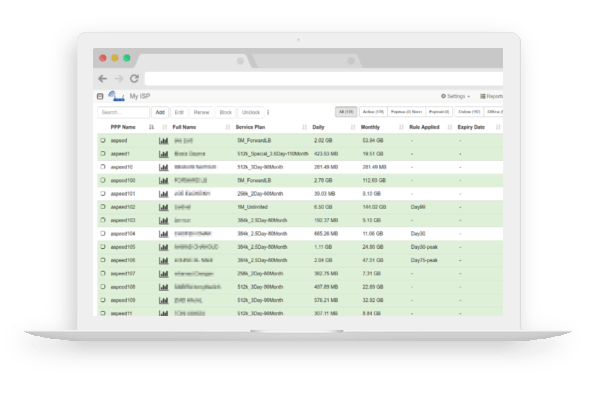Open usage graph icon for aspeed row
This screenshot has height=403, width=596.
pyautogui.click(x=163, y=141)
